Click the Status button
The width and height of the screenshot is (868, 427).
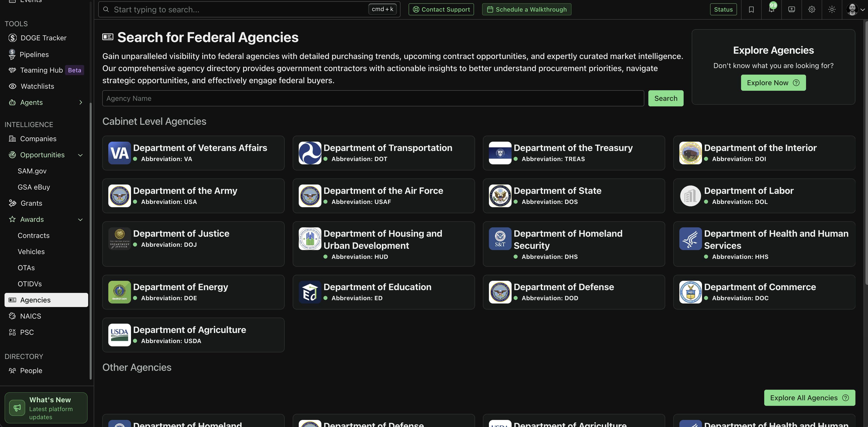click(x=723, y=9)
